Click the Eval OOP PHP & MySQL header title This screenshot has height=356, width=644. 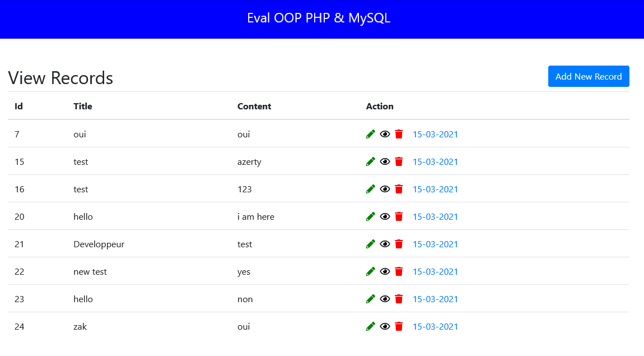point(319,18)
